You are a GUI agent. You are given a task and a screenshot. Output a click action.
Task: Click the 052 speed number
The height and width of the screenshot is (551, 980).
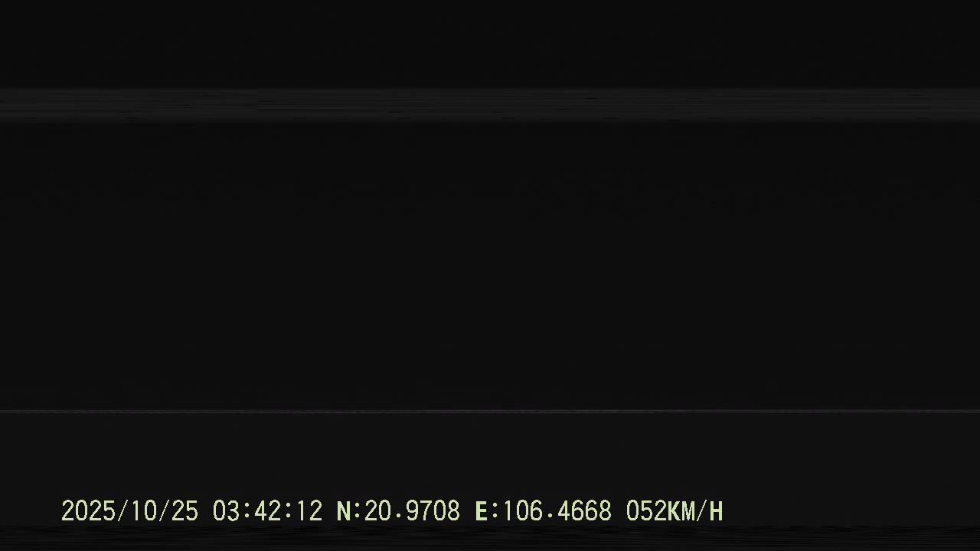point(646,511)
